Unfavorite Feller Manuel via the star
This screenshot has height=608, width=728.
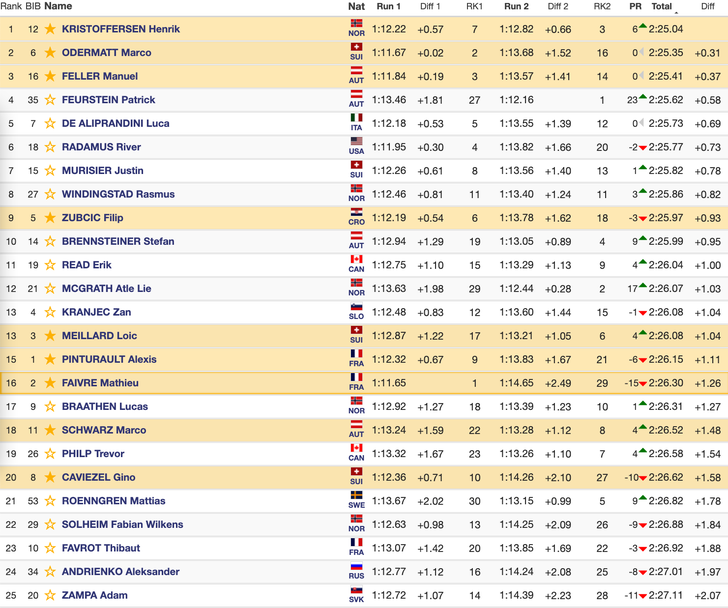tap(49, 76)
